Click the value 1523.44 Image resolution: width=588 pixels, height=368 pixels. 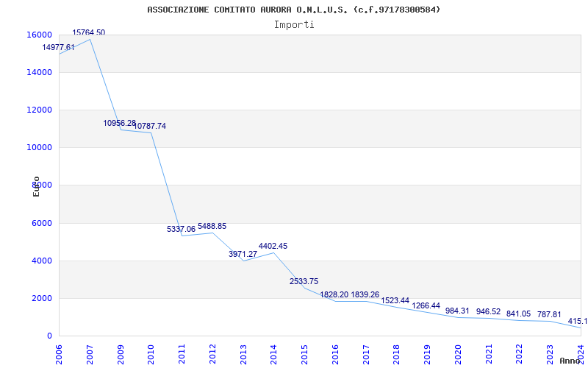click(x=395, y=301)
